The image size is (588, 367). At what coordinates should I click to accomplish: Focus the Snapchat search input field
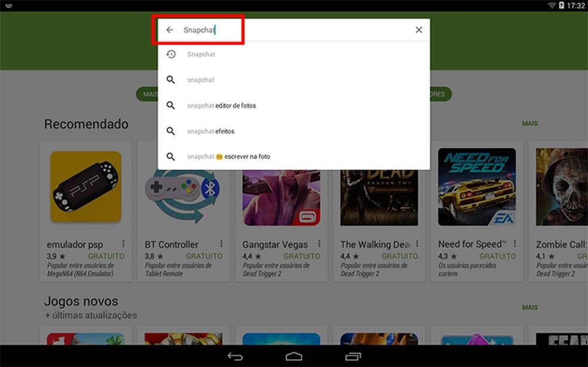(x=293, y=30)
